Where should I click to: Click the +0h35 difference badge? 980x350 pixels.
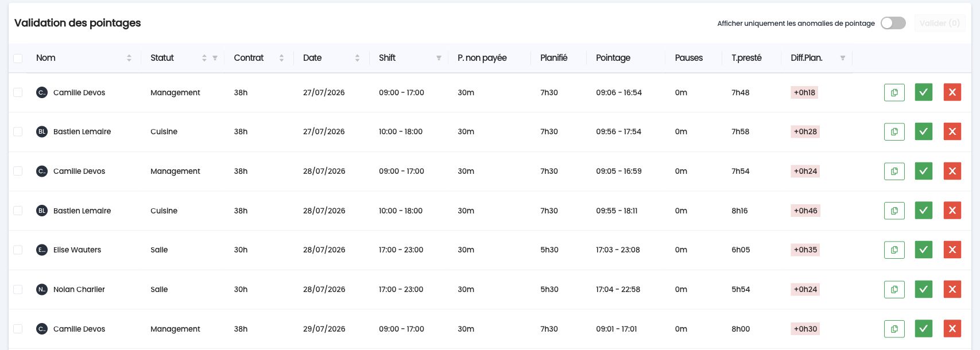click(805, 250)
